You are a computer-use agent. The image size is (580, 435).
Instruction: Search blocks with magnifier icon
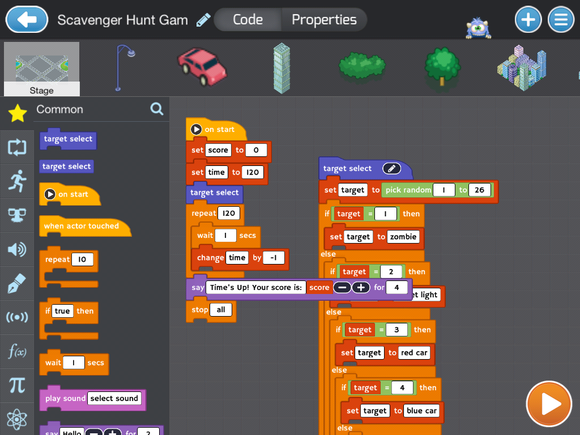(157, 109)
